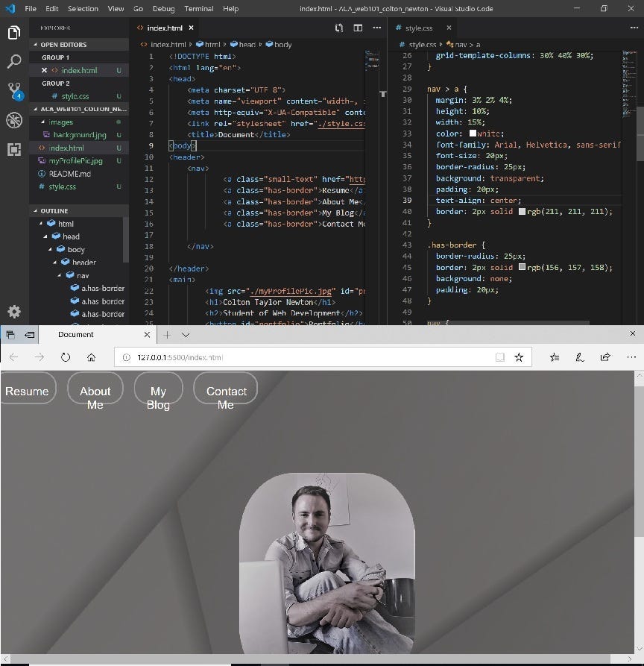The width and height of the screenshot is (644, 666).
Task: Toggle Add to Favorites star in the address bar
Action: pos(519,357)
